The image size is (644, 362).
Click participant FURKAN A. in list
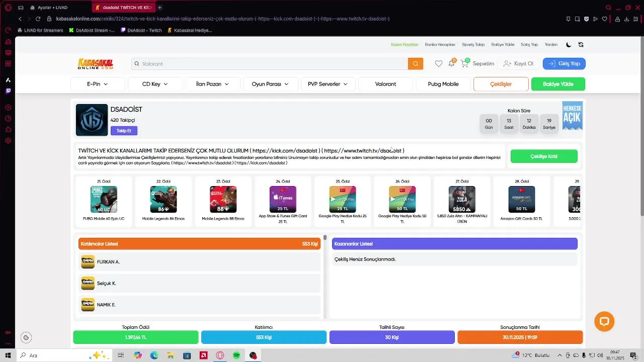click(199, 262)
